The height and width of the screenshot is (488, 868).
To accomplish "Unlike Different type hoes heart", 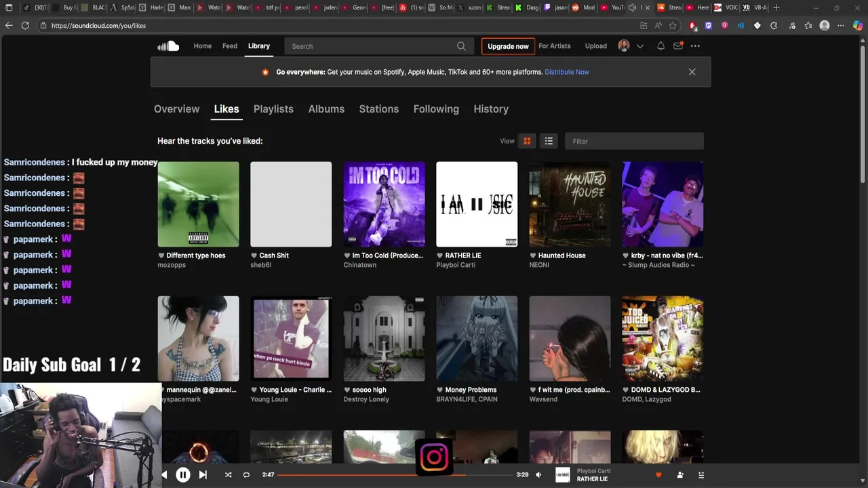I will pyautogui.click(x=161, y=256).
